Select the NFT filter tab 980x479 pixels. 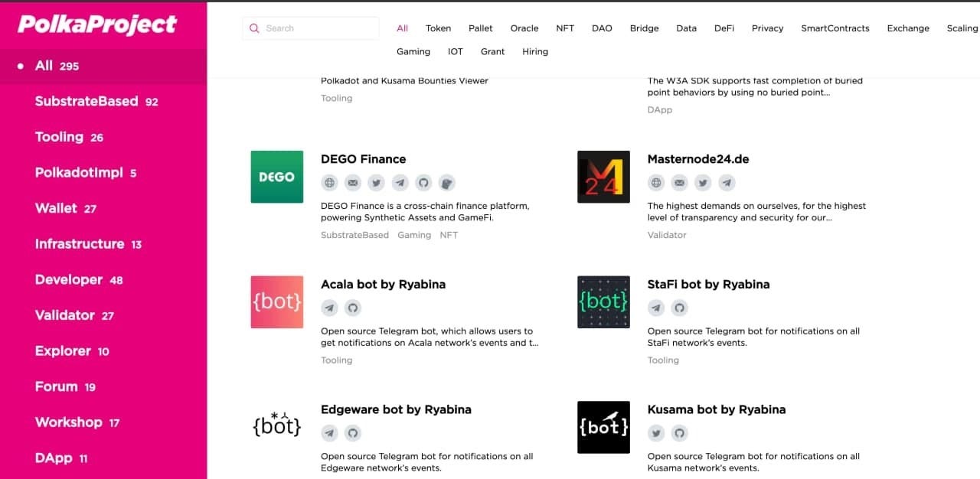[x=565, y=28]
